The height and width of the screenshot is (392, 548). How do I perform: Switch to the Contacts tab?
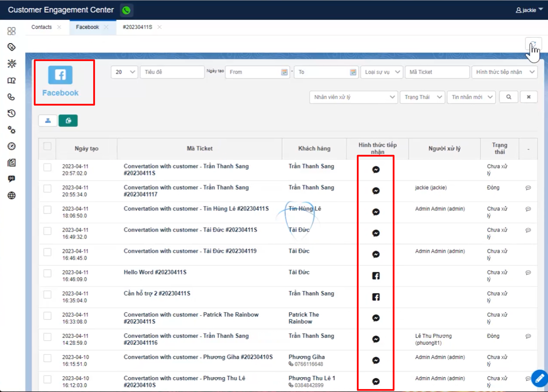point(41,27)
